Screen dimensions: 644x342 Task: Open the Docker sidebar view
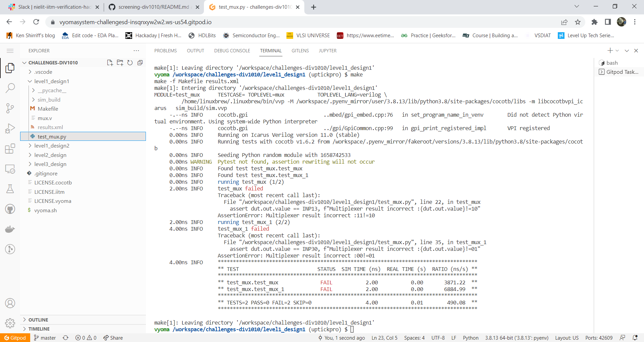click(10, 229)
